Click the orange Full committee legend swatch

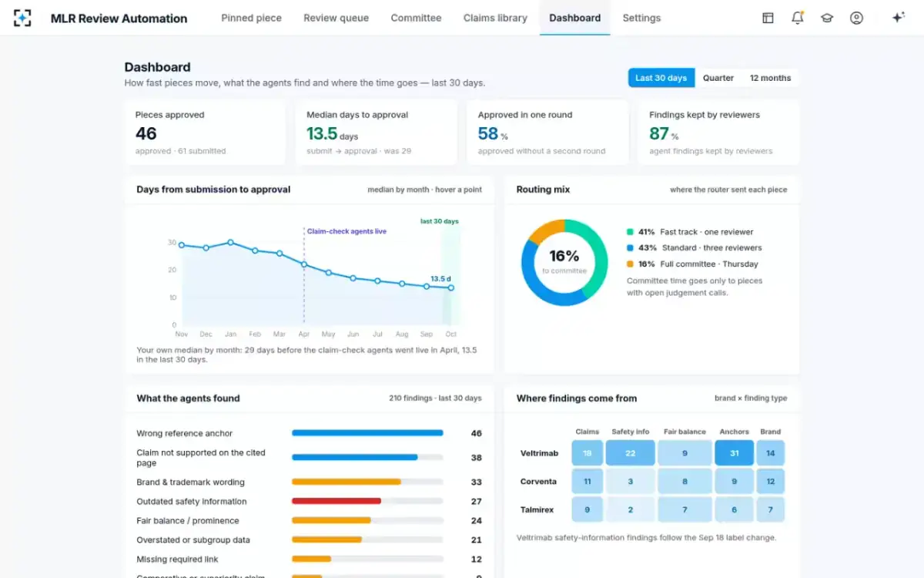[630, 264]
